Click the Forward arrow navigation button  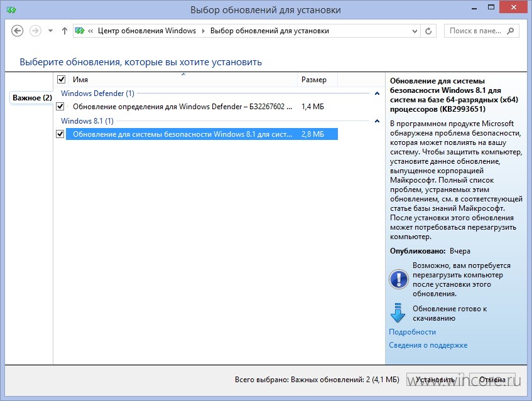pos(35,31)
